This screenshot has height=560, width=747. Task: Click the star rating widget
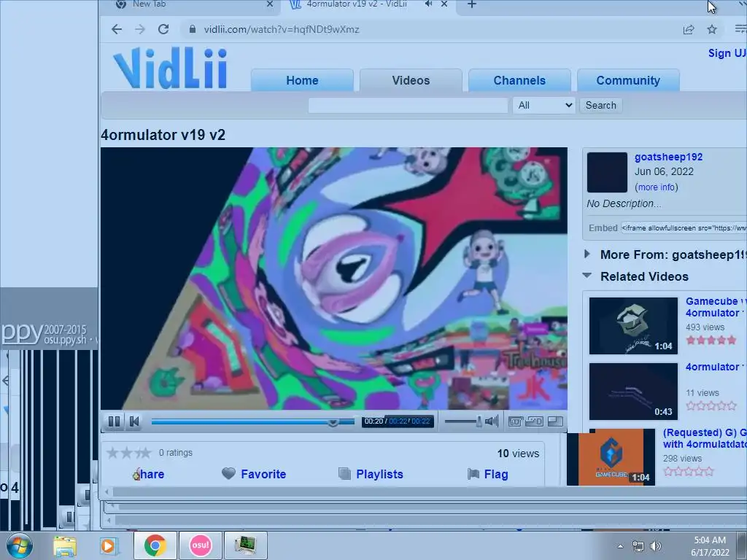pos(128,452)
